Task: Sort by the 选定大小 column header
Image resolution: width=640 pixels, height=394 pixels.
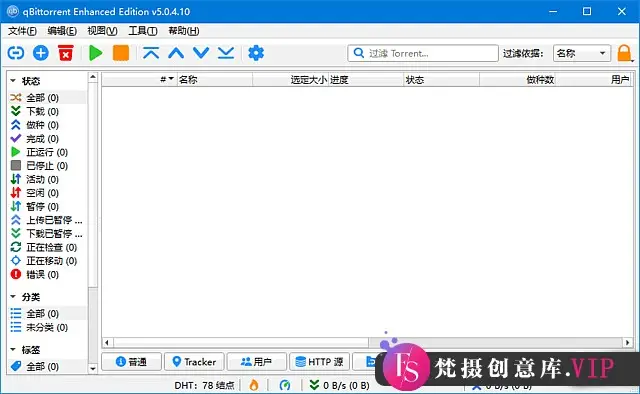Action: pos(291,80)
